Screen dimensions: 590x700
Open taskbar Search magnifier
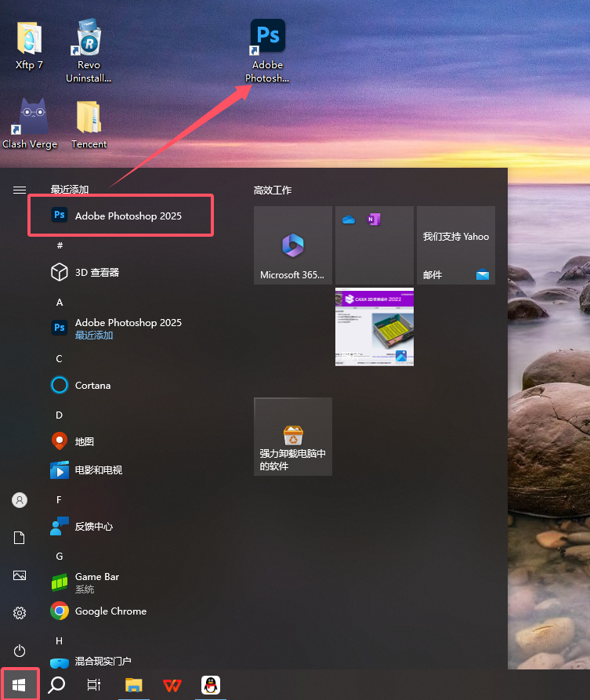pyautogui.click(x=56, y=685)
